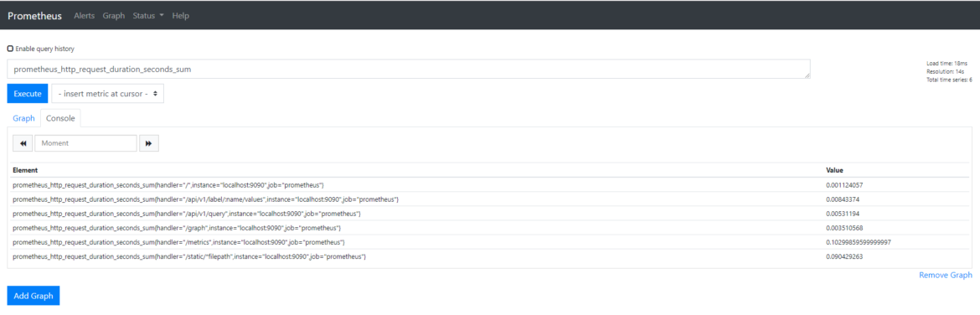The height and width of the screenshot is (315, 980).
Task: Select the /static/*filepath series row
Action: tap(489, 257)
